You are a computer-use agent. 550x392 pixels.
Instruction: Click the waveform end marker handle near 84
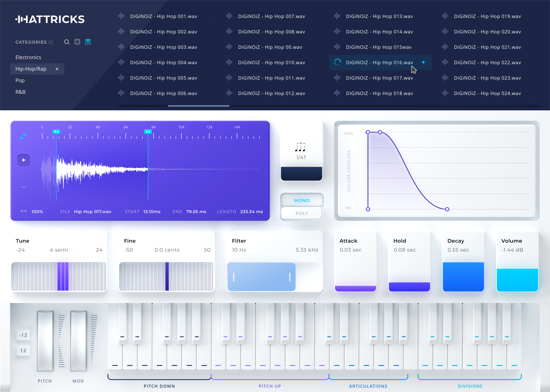(148, 132)
